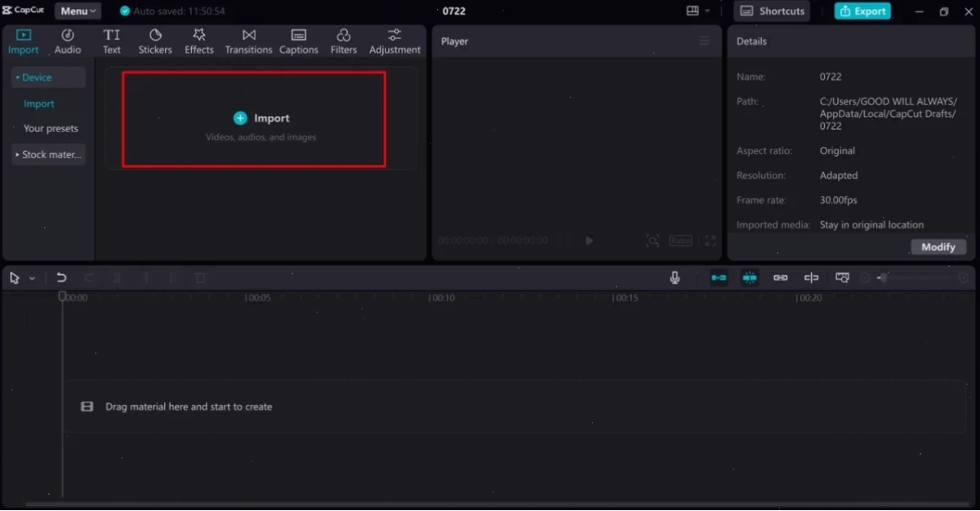Enter fullscreen preview in Player
The width and height of the screenshot is (980, 511).
pyautogui.click(x=710, y=241)
